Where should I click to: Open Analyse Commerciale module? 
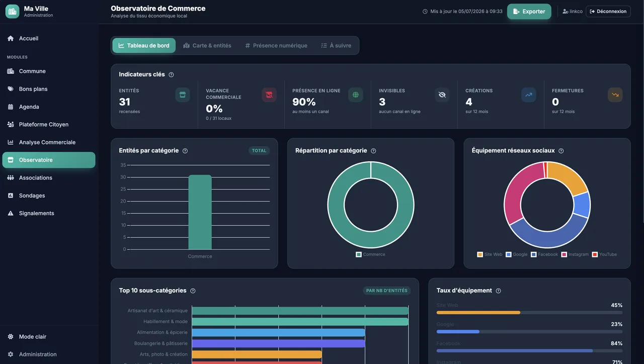tap(49, 142)
